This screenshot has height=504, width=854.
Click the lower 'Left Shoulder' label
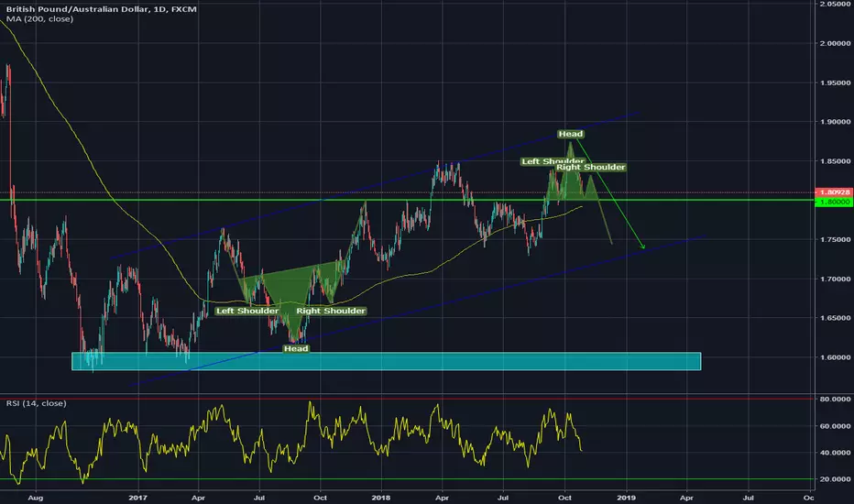[x=247, y=311]
